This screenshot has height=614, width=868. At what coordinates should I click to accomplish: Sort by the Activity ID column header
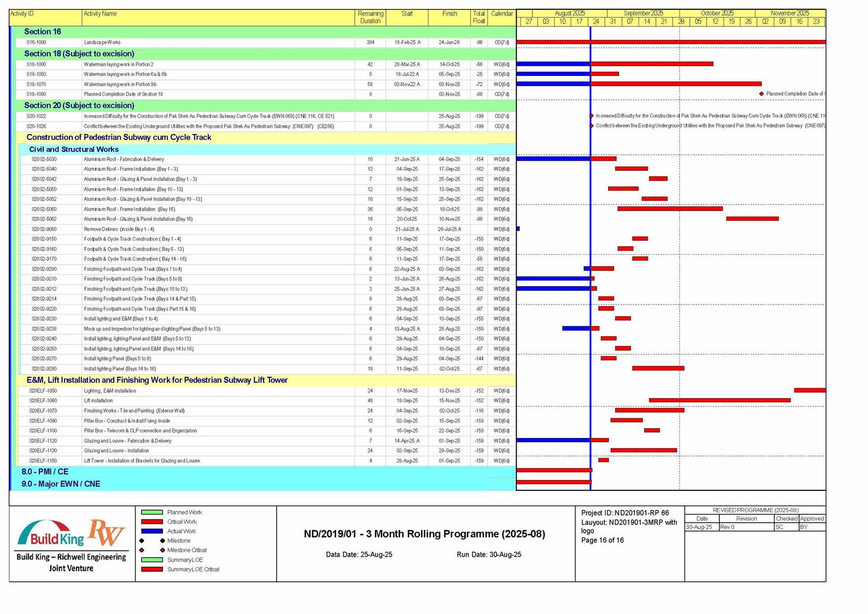(x=46, y=17)
